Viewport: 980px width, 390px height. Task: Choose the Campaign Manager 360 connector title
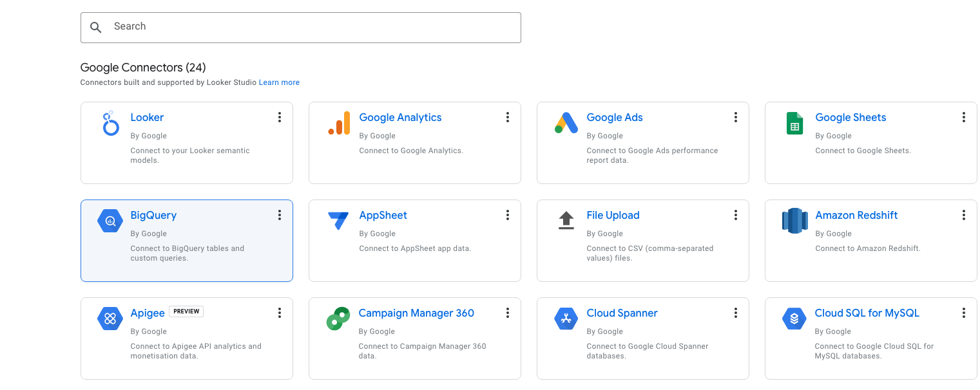click(x=416, y=313)
